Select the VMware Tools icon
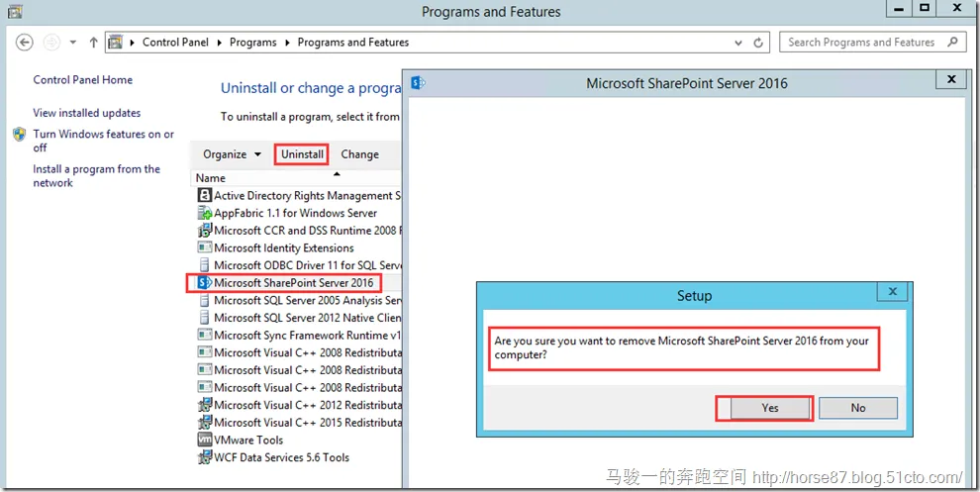980x492 pixels. pyautogui.click(x=205, y=441)
